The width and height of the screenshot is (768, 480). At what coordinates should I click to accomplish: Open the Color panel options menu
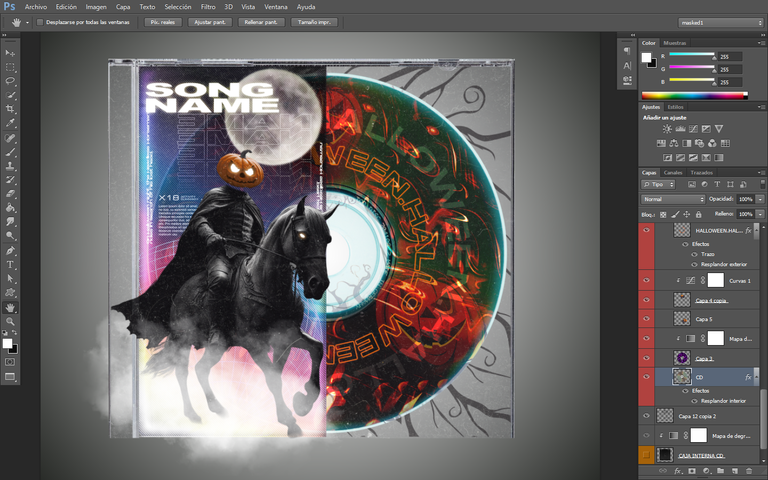[x=761, y=43]
